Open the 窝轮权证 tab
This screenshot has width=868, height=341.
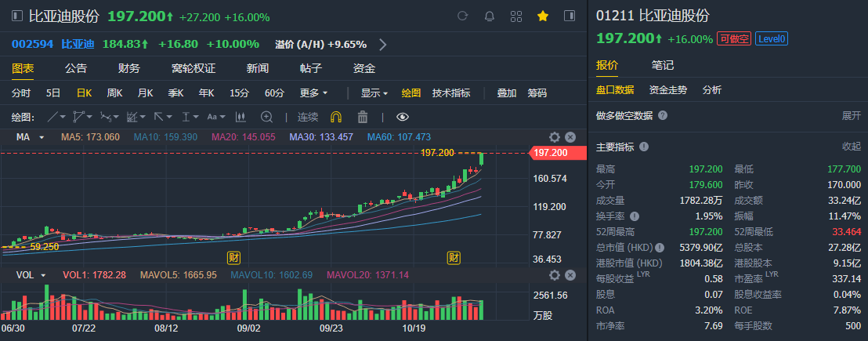[193, 69]
